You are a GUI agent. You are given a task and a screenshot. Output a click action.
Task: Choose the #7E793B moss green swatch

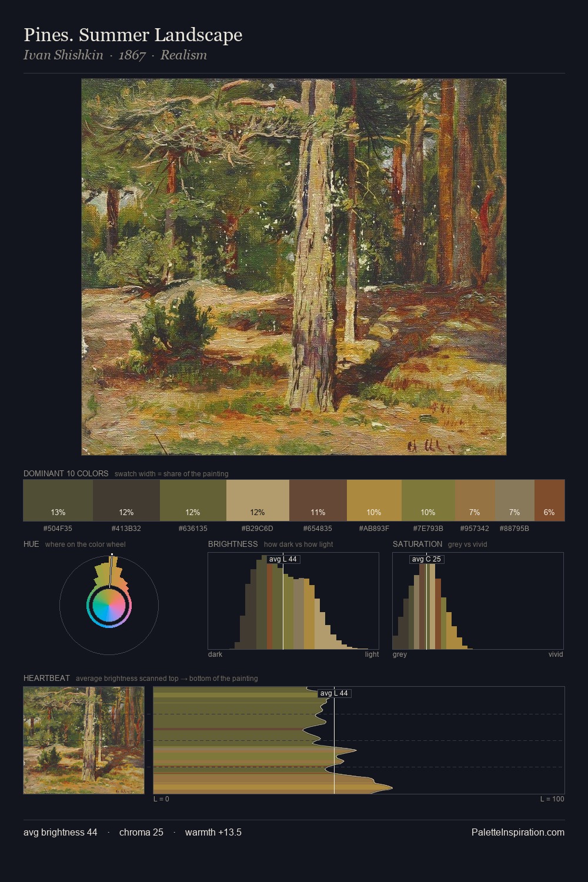point(428,500)
